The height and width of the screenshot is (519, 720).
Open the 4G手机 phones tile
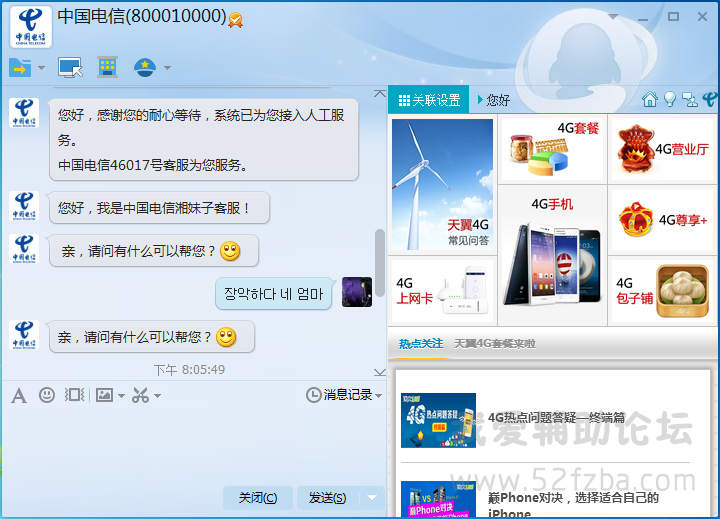(x=552, y=255)
